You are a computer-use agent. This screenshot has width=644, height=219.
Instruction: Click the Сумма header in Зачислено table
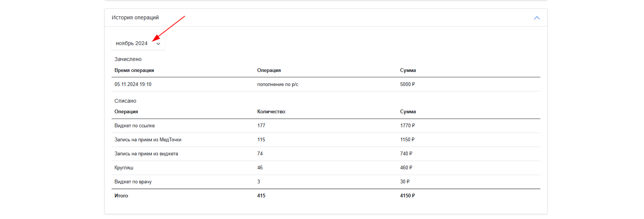pos(408,70)
